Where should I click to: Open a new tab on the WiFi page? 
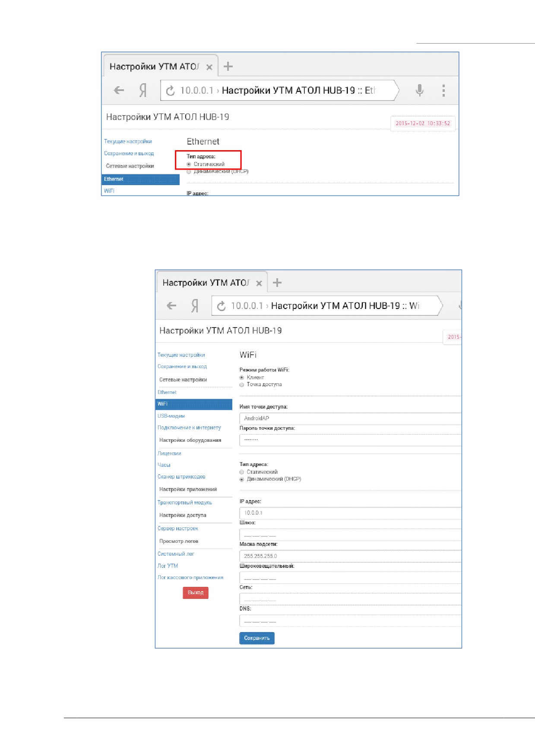pyautogui.click(x=277, y=283)
